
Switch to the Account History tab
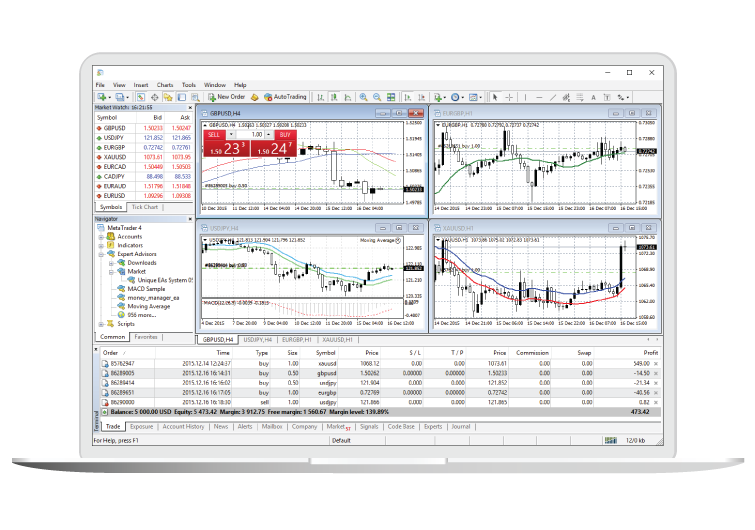point(184,426)
